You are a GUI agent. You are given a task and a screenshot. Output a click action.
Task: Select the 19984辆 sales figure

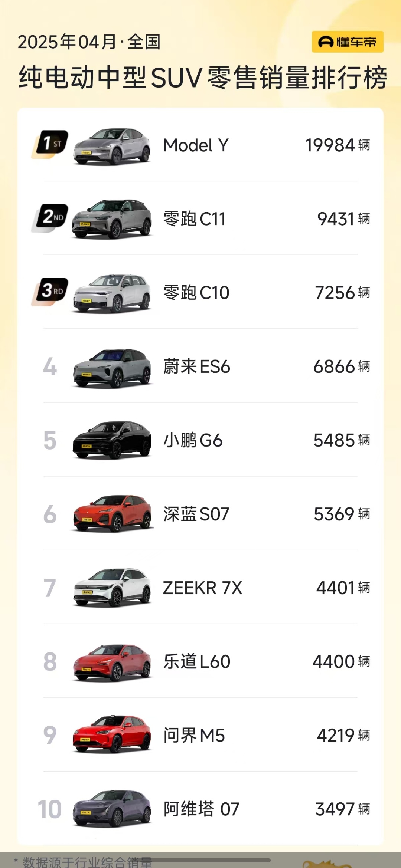tap(338, 145)
